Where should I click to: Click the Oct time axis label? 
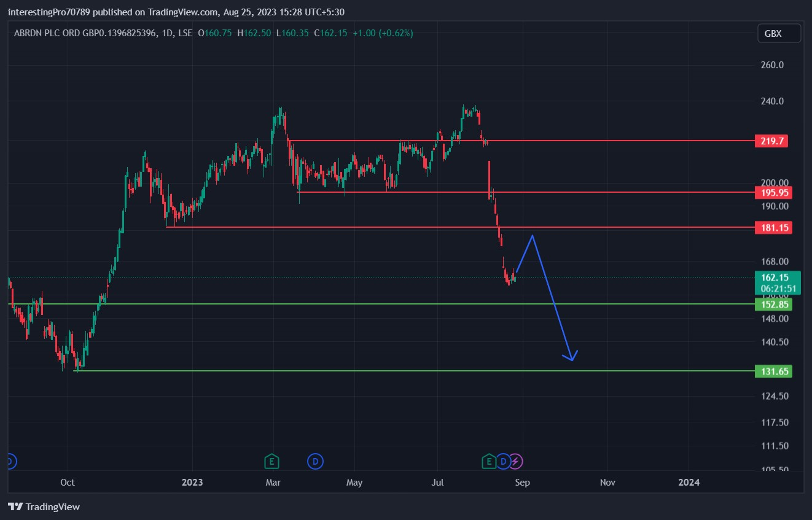tap(68, 483)
